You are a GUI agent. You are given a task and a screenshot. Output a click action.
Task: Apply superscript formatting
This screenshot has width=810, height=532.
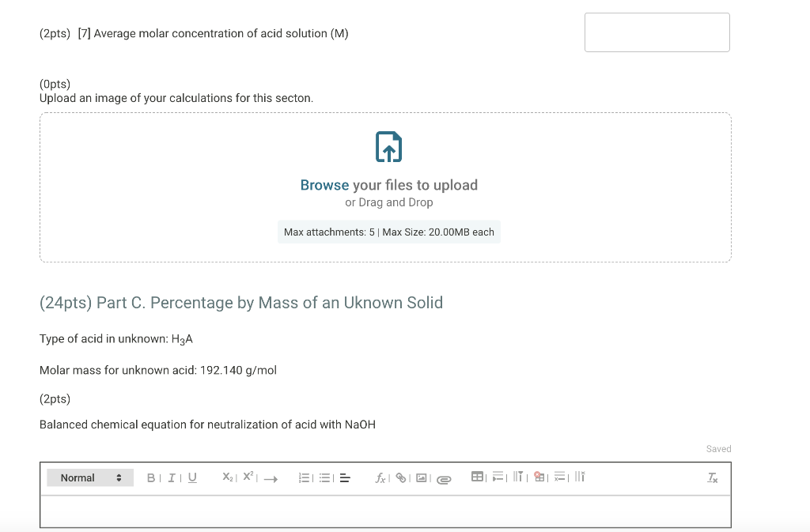(x=248, y=476)
